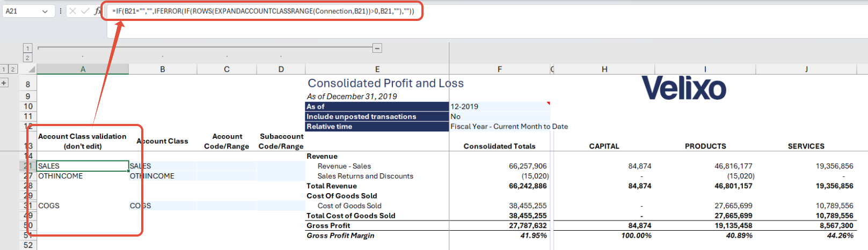This screenshot has width=868, height=250.
Task: Click SERVICES value 19,356,856 in Sales row
Action: pos(834,166)
